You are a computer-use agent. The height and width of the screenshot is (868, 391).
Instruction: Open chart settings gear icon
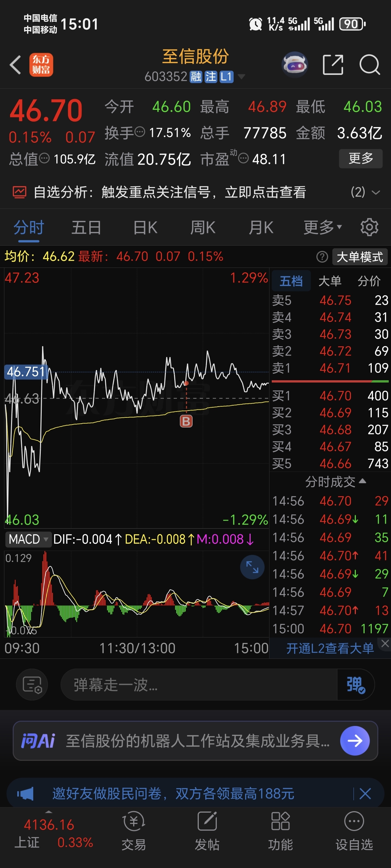369,227
